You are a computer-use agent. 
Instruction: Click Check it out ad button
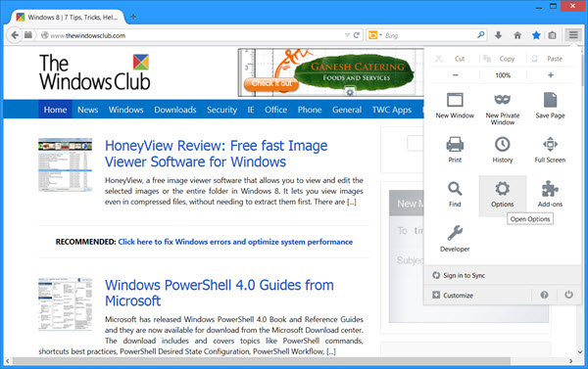click(x=271, y=83)
